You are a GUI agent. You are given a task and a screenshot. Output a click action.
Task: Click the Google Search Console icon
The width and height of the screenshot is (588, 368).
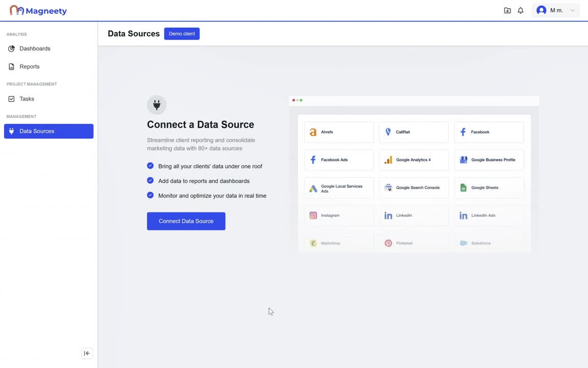[x=388, y=188]
